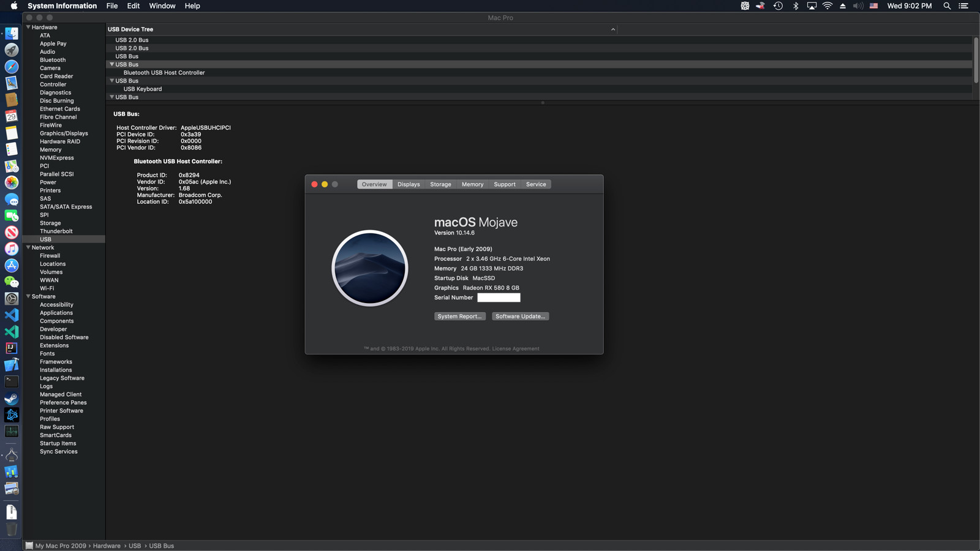Click the Wi-Fi status icon

(x=827, y=6)
